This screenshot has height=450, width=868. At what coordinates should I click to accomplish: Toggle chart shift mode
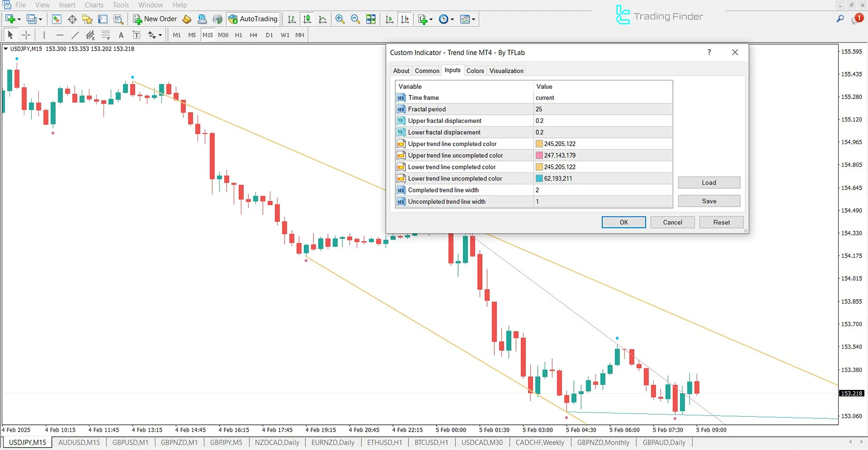(x=405, y=19)
